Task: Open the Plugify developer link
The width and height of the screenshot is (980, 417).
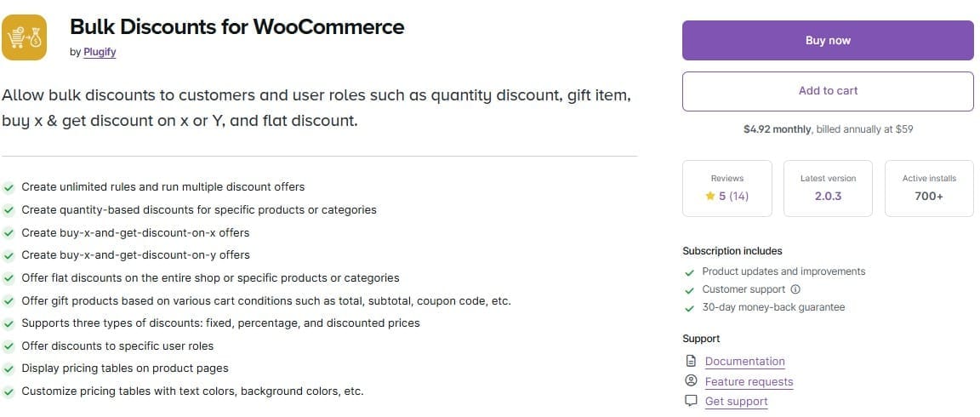Action: coord(100,52)
